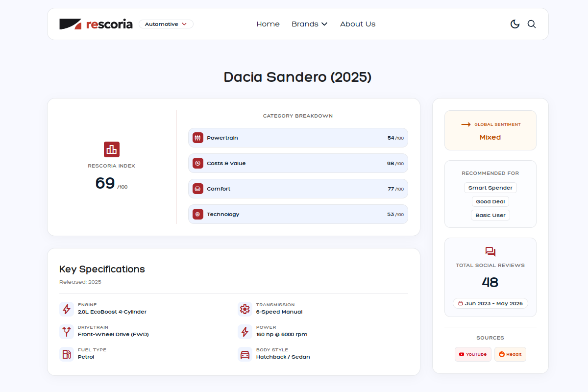The height and width of the screenshot is (392, 588).
Task: Click the 2.0L EcoBoost 4-Cylinder value
Action: click(112, 312)
